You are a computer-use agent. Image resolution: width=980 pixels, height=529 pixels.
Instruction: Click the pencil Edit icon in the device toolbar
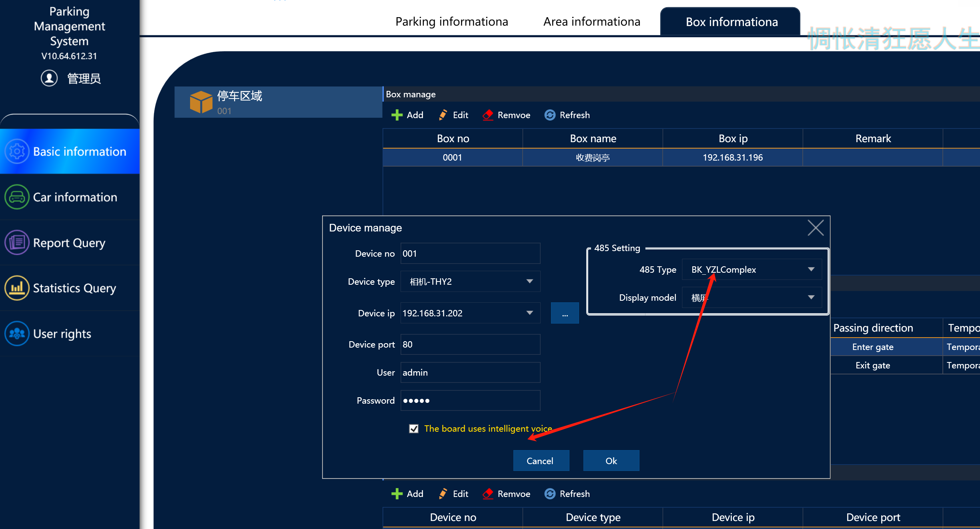click(443, 494)
